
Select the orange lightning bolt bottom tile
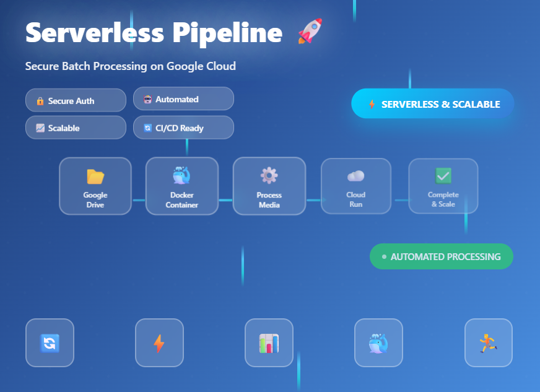click(159, 342)
